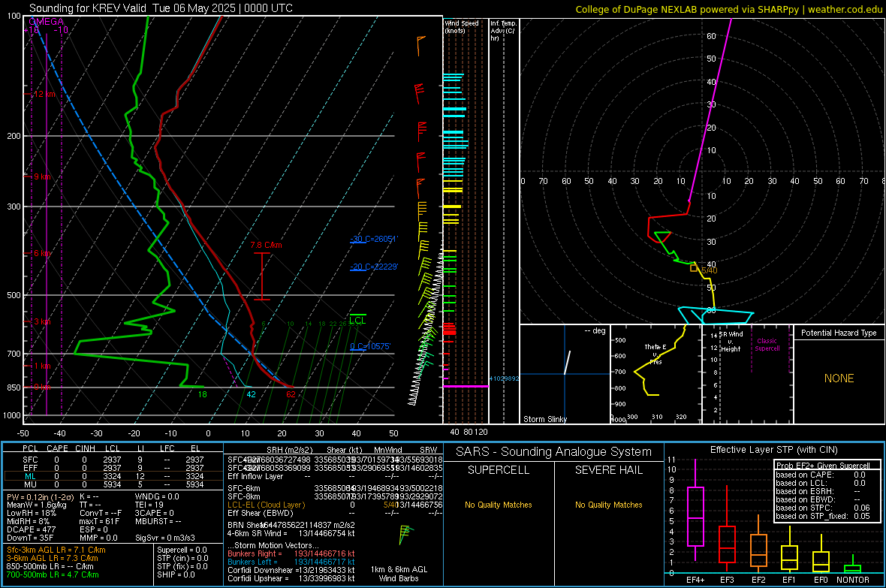Click the 'based on STPC:' row
Viewport: 886px width, 588px height.
(823, 508)
